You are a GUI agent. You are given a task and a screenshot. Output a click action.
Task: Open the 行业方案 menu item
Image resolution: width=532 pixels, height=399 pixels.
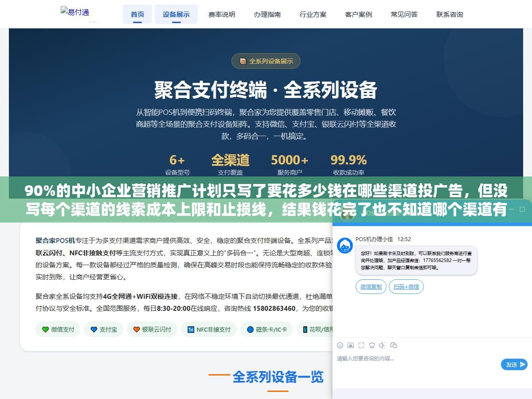coord(313,14)
